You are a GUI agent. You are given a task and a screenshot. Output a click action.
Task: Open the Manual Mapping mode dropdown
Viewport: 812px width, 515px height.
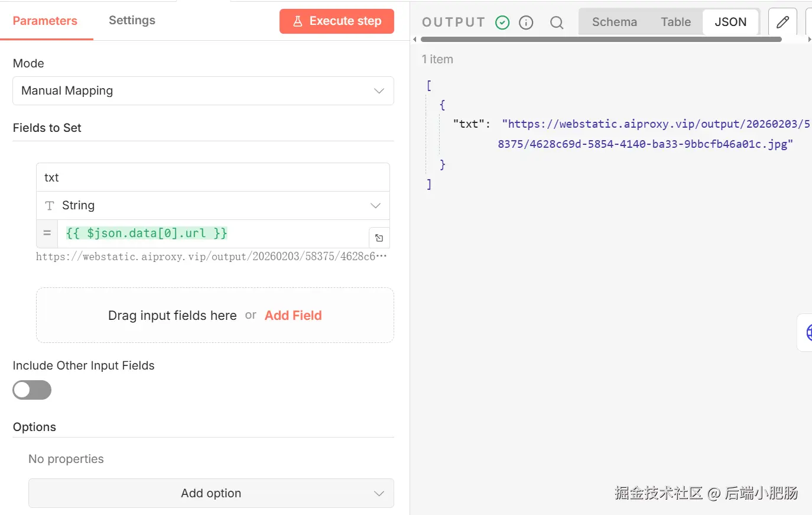[203, 90]
